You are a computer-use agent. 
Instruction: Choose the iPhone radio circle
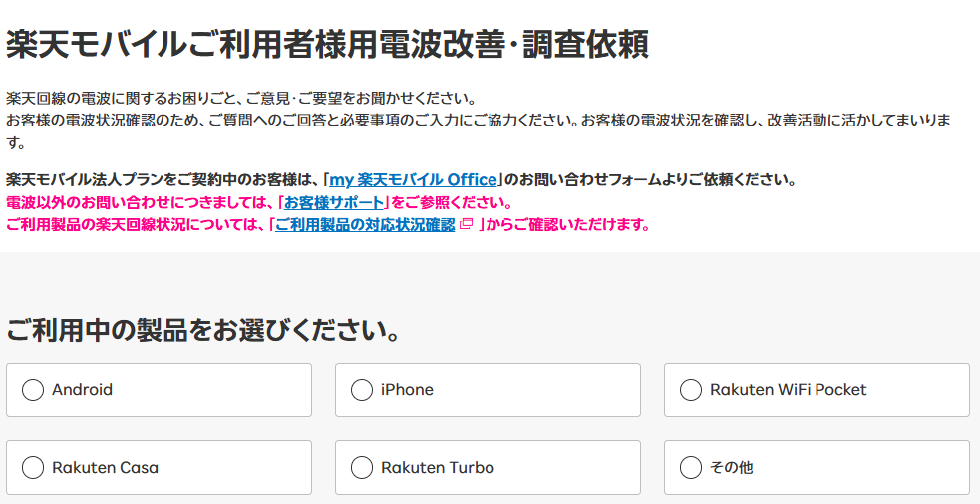362,390
